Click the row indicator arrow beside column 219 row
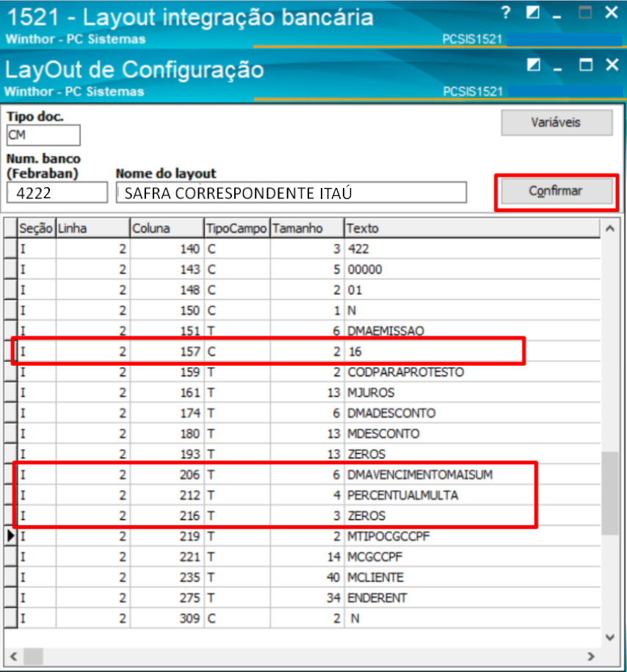The height and width of the screenshot is (672, 627). [x=11, y=537]
